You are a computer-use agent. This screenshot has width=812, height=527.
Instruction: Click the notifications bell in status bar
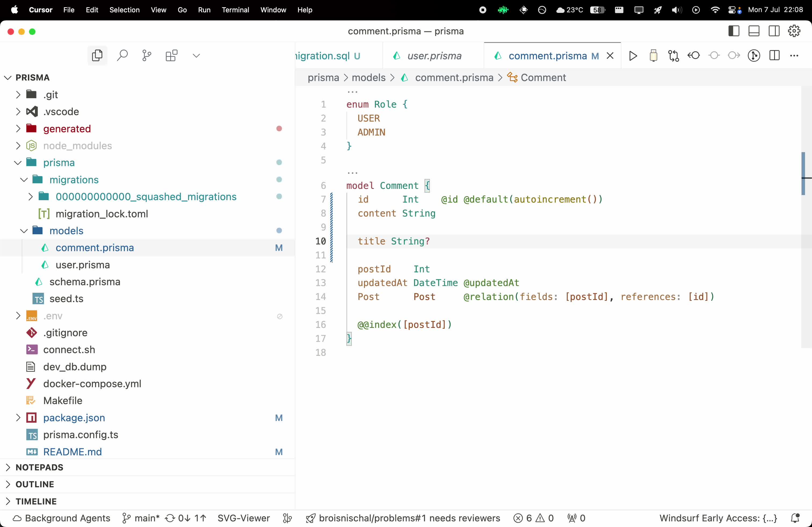click(x=795, y=518)
